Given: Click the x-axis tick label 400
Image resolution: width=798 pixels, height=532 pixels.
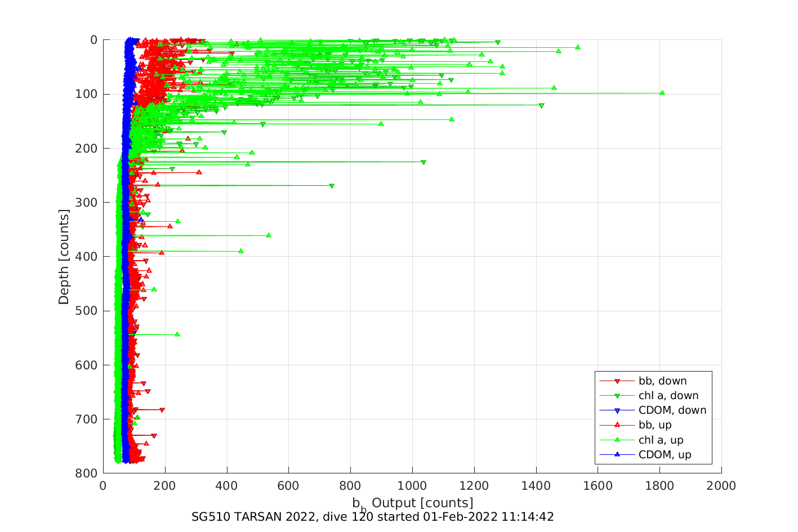Looking at the screenshot, I should [227, 486].
